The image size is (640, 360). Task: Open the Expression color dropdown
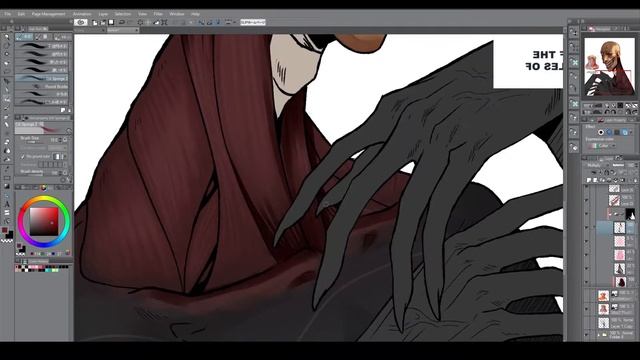point(602,146)
